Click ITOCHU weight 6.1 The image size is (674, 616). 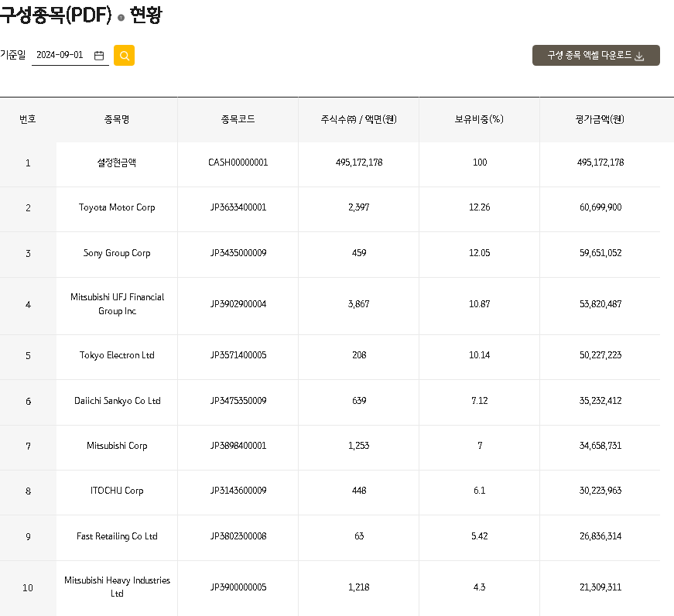click(479, 491)
